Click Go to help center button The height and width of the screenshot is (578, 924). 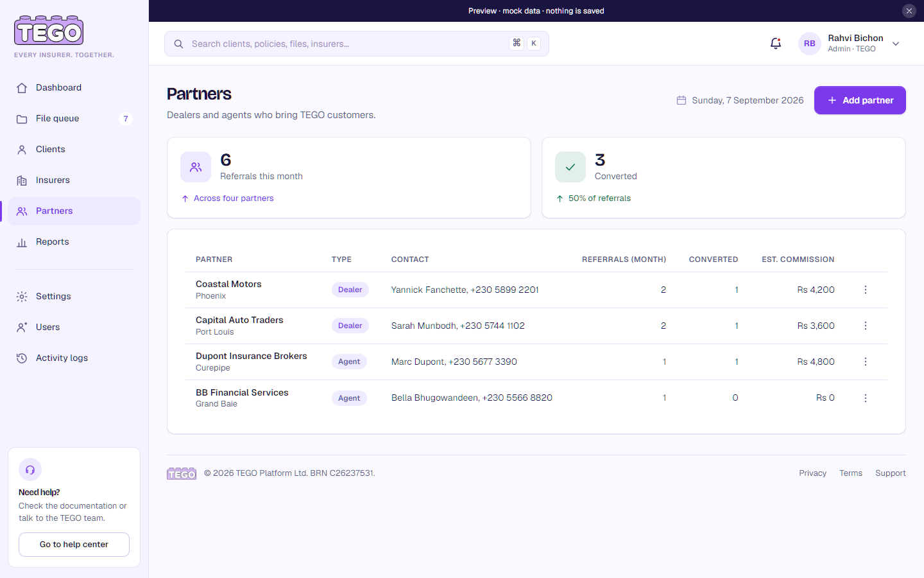(74, 545)
